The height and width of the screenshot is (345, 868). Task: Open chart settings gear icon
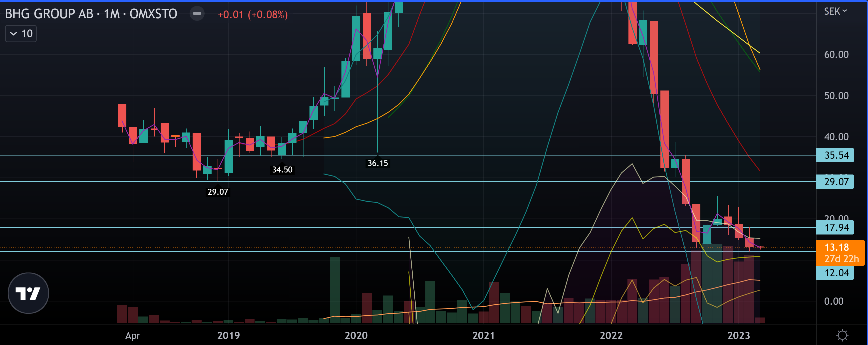coord(842,335)
